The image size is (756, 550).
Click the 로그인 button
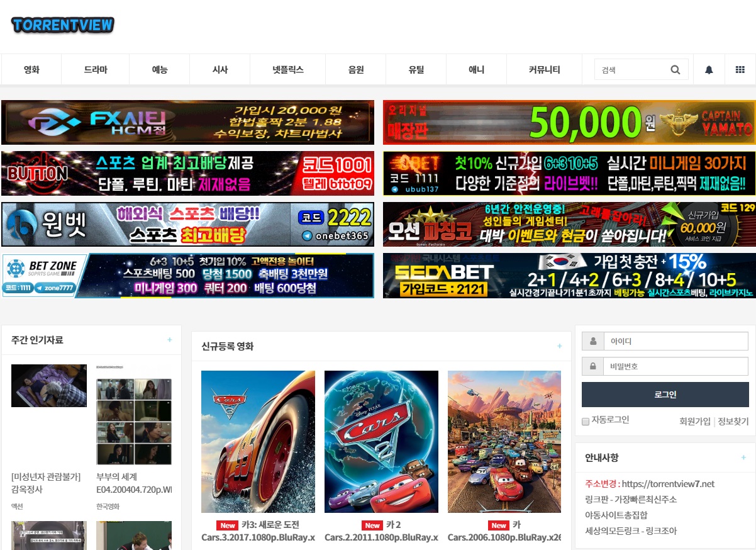pyautogui.click(x=665, y=395)
